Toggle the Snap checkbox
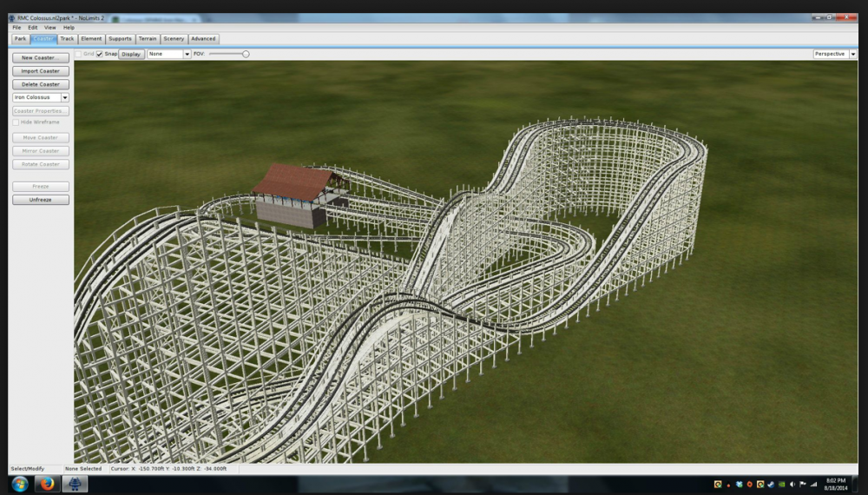Screen dimensions: 868x495 point(100,54)
